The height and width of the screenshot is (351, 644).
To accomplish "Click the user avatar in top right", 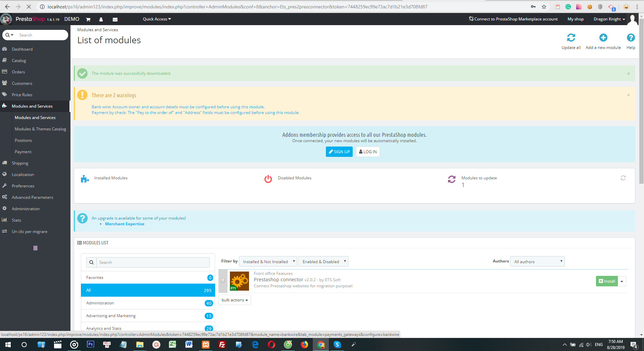I will coord(633,19).
